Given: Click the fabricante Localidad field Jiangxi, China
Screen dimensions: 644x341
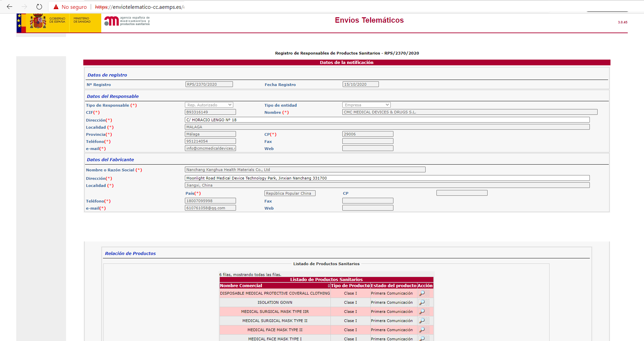Looking at the screenshot, I should point(387,185).
